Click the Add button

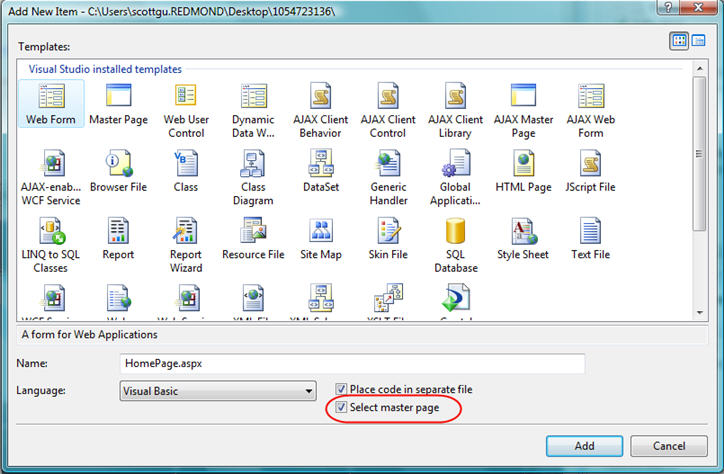pyautogui.click(x=584, y=446)
